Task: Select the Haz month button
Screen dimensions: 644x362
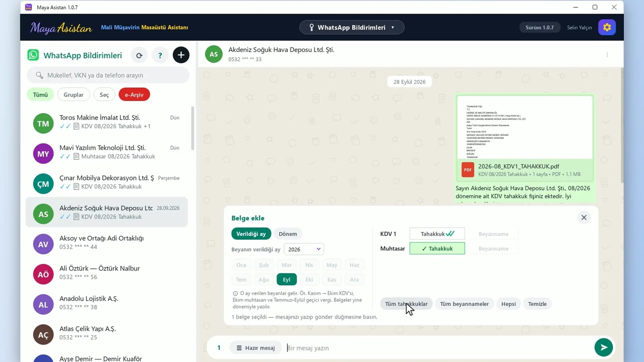Action: pyautogui.click(x=354, y=265)
